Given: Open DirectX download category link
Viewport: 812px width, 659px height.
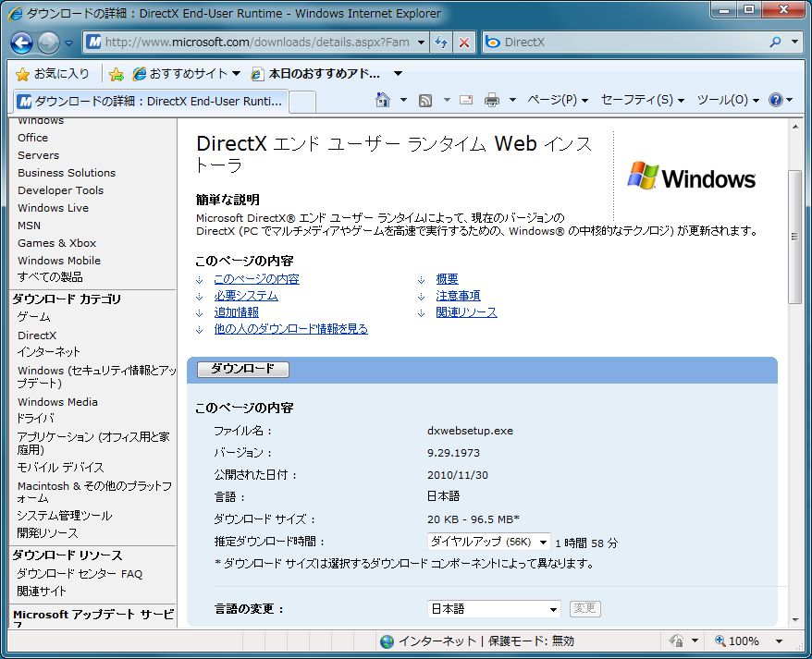Looking at the screenshot, I should point(37,336).
